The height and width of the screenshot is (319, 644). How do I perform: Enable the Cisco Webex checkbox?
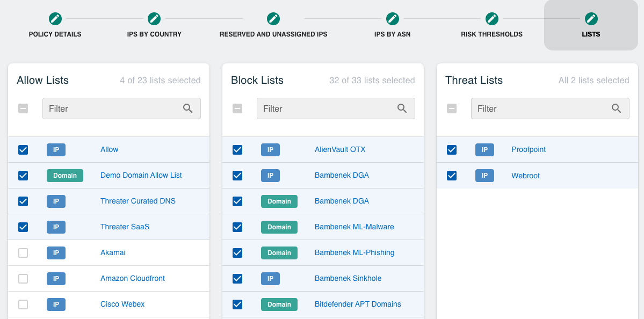click(x=23, y=305)
